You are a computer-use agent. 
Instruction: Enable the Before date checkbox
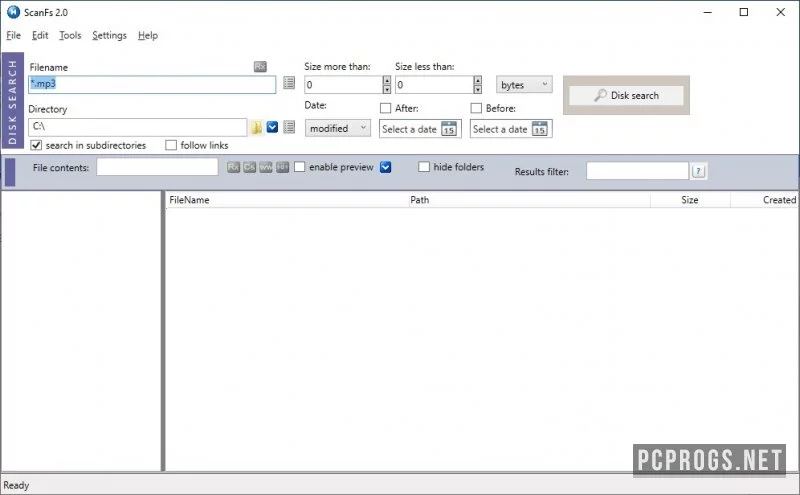tap(476, 108)
